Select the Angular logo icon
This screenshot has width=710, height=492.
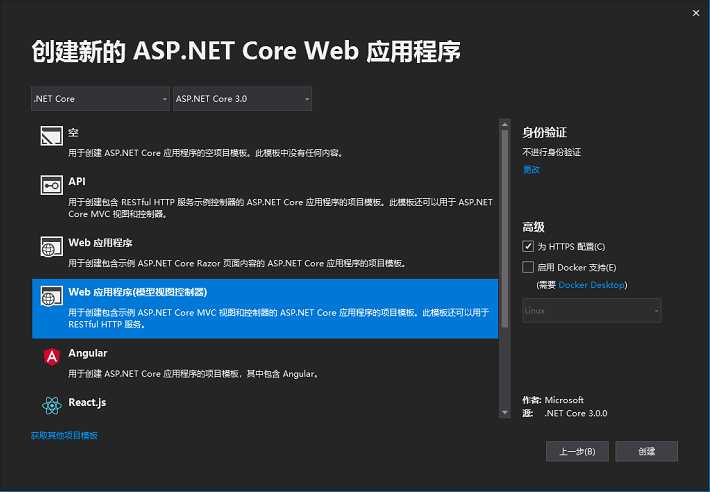52,357
